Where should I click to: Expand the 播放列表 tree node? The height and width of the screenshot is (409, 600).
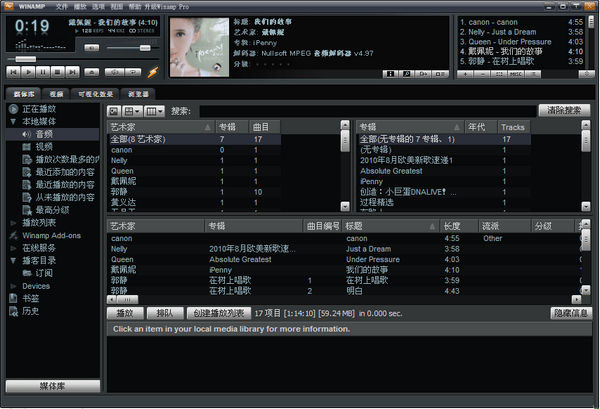coord(13,223)
